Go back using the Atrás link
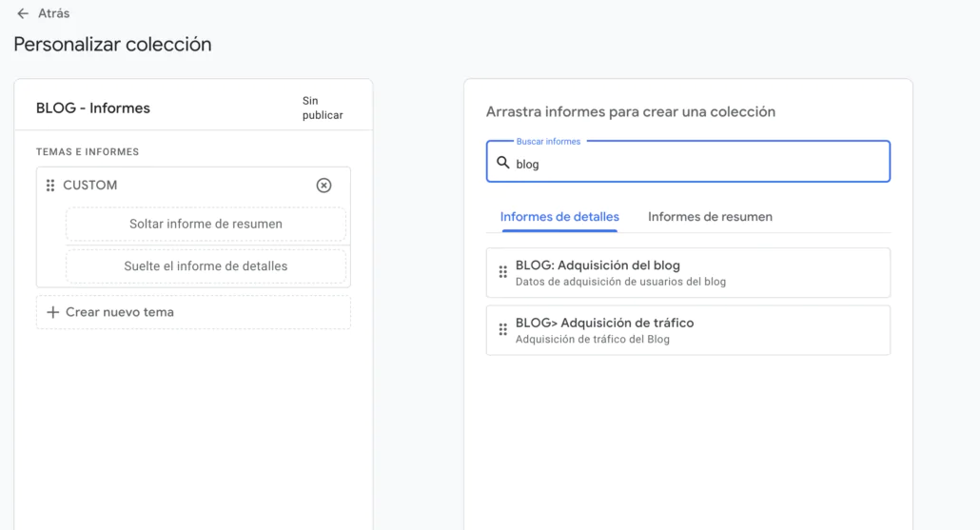The image size is (980, 530). (x=53, y=13)
